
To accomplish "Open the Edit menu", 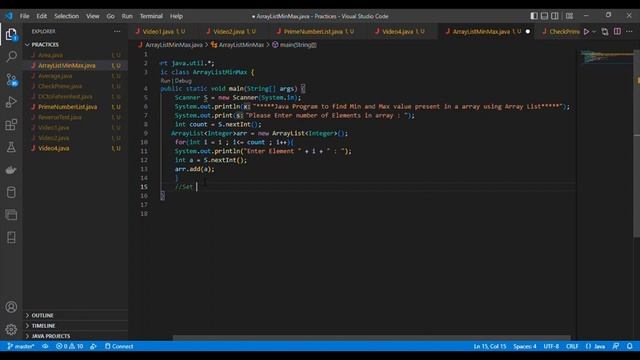I will (41, 16).
